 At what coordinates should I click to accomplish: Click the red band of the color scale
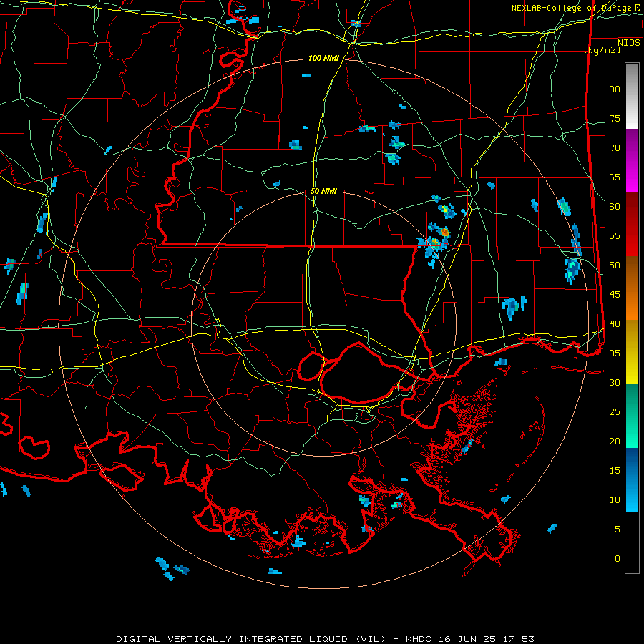632,224
